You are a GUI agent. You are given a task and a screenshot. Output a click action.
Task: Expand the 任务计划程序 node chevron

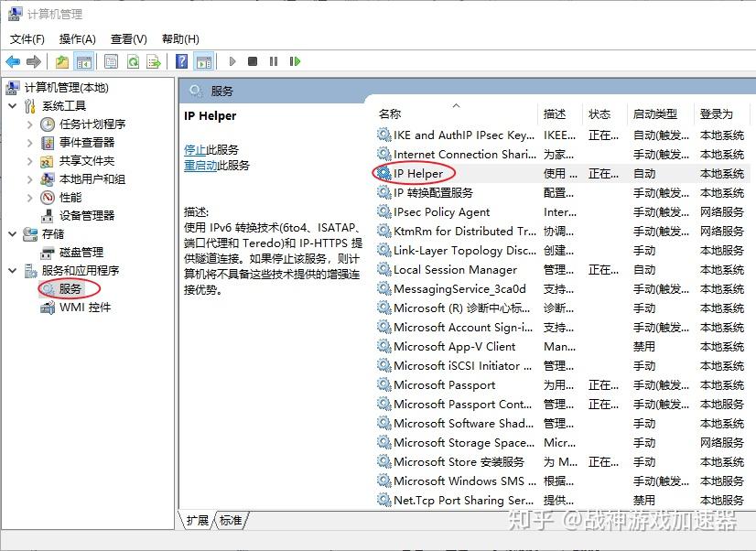pos(30,124)
